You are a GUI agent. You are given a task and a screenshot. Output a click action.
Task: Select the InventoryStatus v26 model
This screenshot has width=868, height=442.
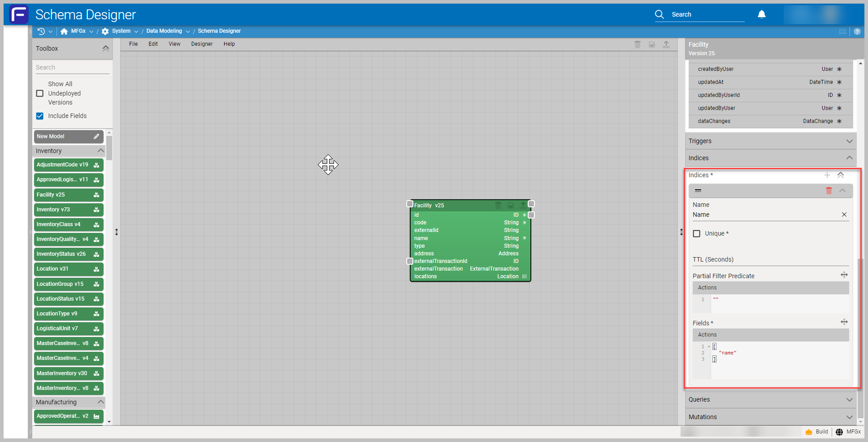[69, 254]
